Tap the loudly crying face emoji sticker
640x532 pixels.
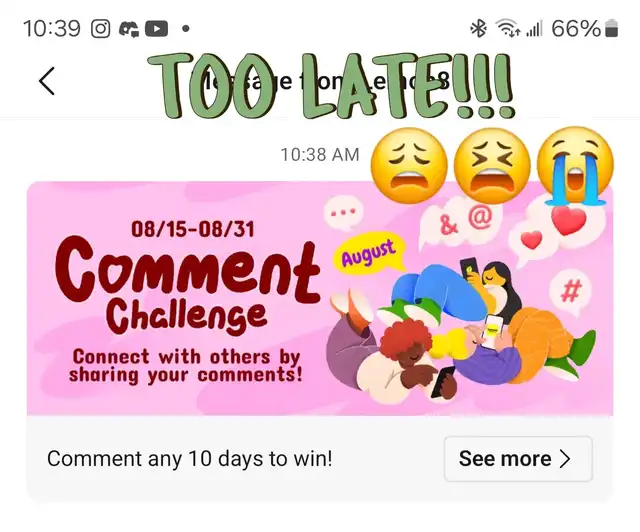[575, 166]
